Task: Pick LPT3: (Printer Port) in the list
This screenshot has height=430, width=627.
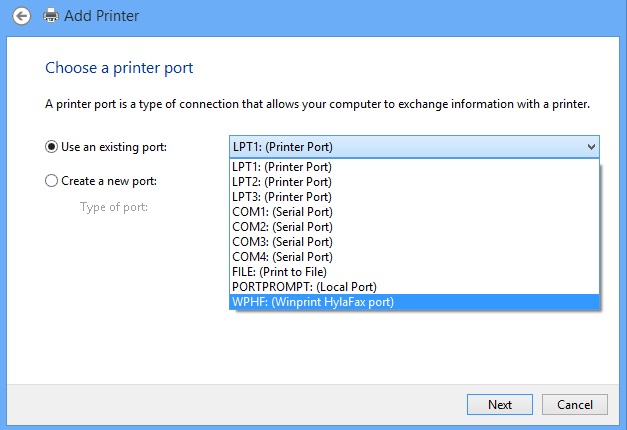Action: pyautogui.click(x=414, y=197)
